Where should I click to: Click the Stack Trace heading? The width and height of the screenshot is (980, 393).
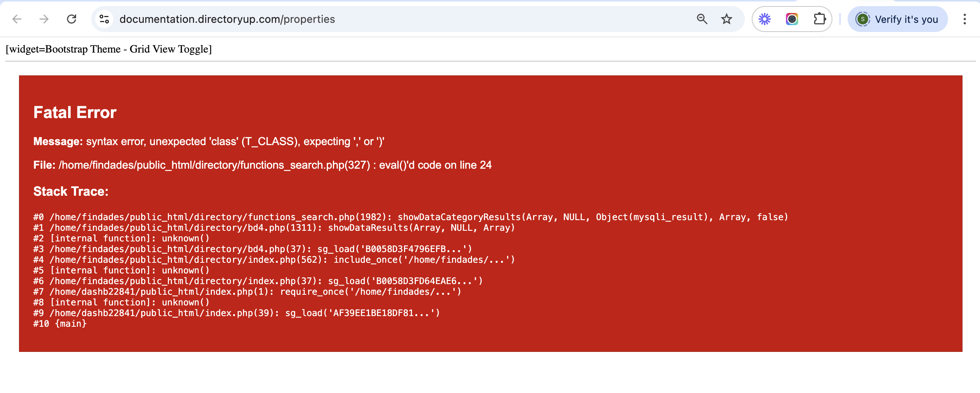click(x=71, y=191)
